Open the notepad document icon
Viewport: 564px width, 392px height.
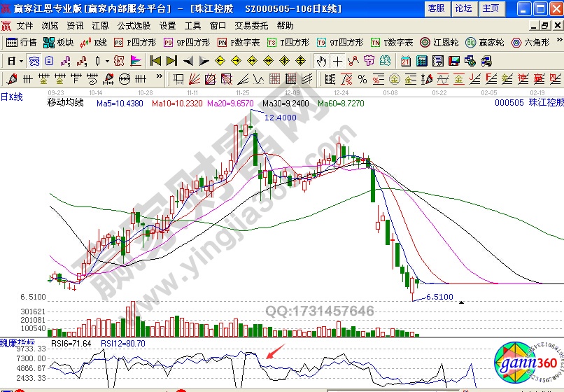tap(438, 61)
